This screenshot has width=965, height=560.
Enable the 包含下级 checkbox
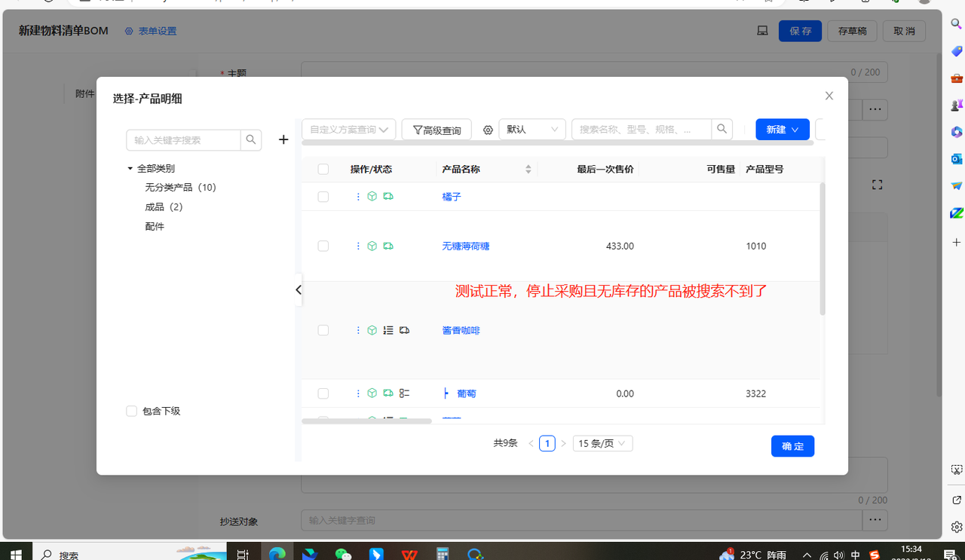132,411
